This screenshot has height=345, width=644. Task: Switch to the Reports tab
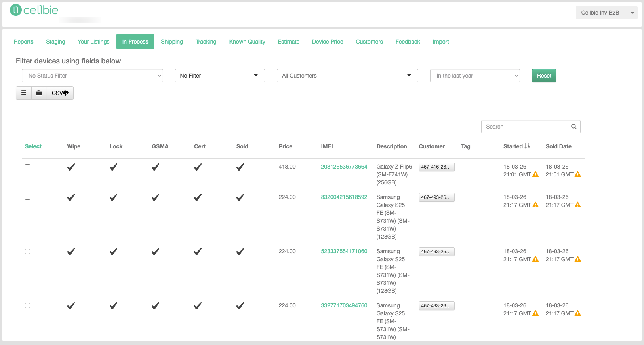click(x=24, y=42)
